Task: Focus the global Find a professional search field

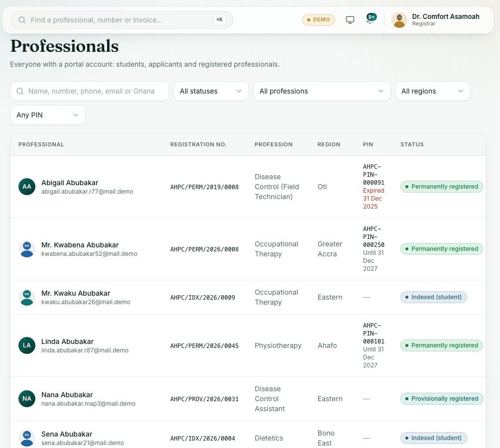Action: pyautogui.click(x=122, y=20)
